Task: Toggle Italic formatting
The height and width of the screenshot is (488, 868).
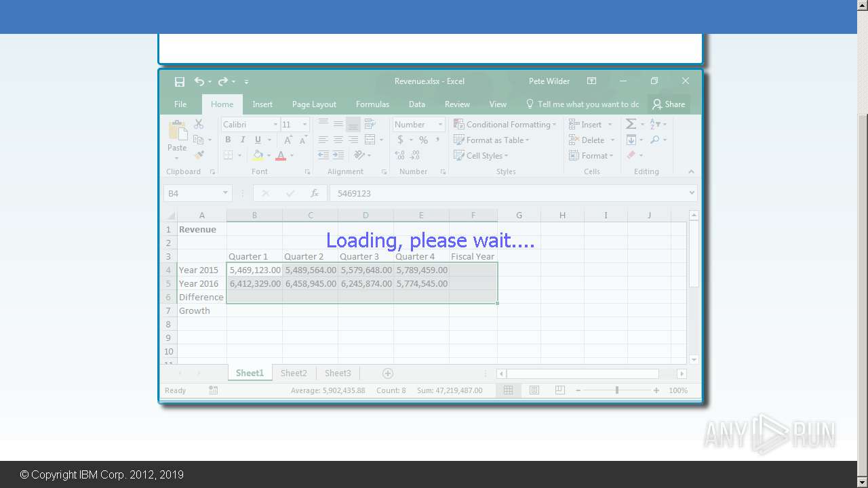Action: (243, 140)
